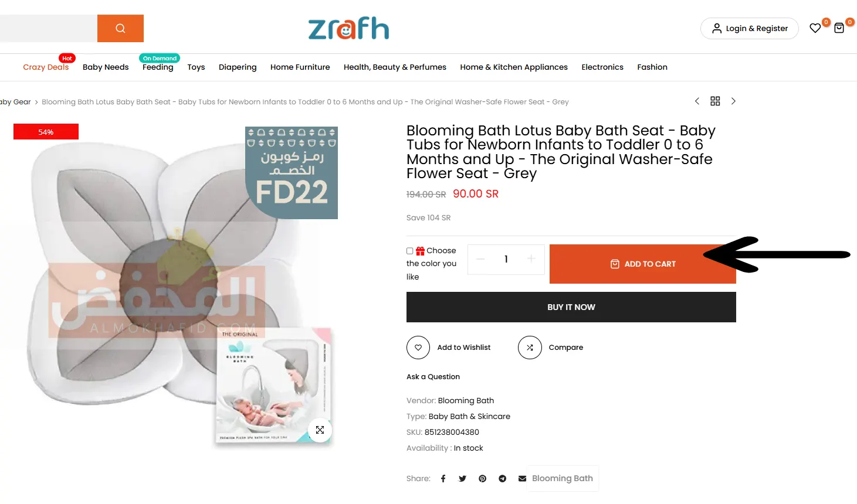Check the 'Choose the color you like' checkbox
The image size is (857, 504).
click(x=410, y=251)
